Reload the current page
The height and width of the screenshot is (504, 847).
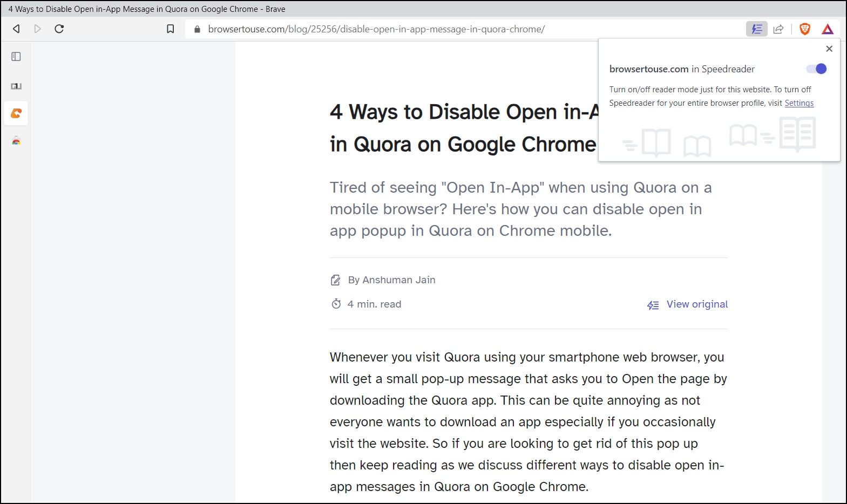[x=59, y=29]
